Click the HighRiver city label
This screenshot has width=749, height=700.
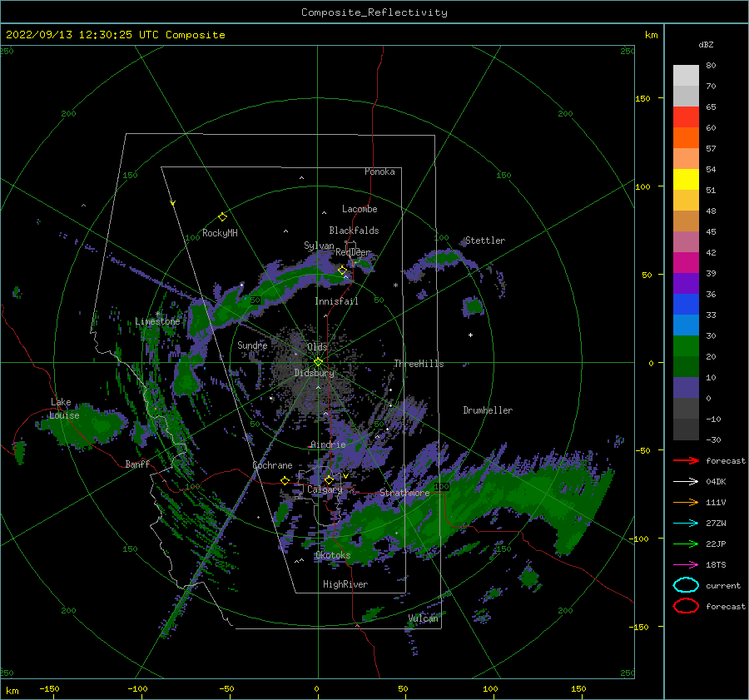tap(345, 584)
